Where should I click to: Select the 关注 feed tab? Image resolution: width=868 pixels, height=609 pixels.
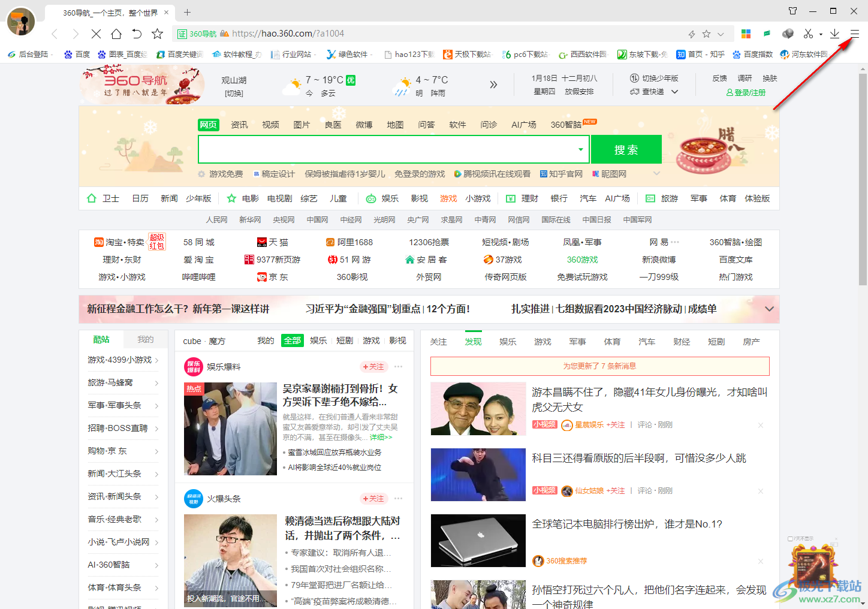(x=439, y=342)
